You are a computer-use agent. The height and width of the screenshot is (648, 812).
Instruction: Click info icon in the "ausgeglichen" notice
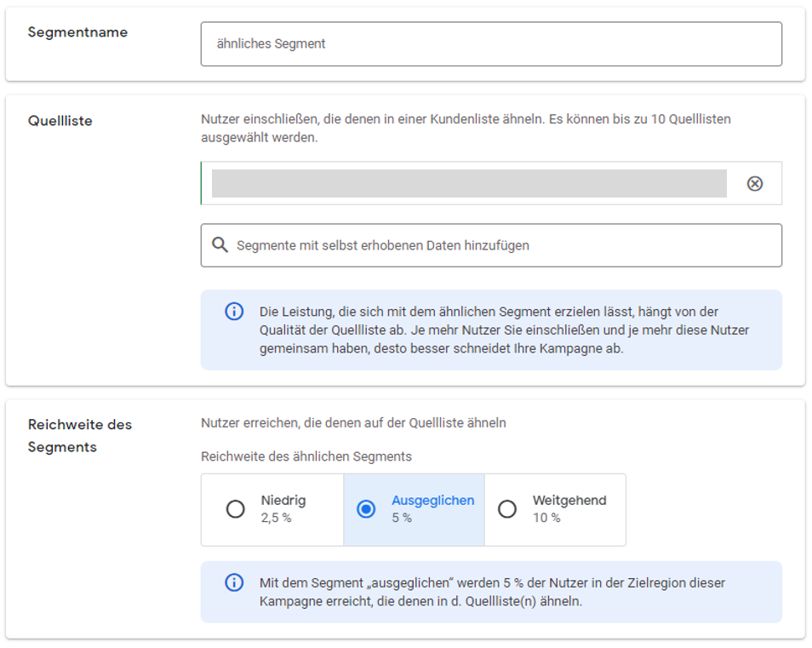tap(234, 583)
